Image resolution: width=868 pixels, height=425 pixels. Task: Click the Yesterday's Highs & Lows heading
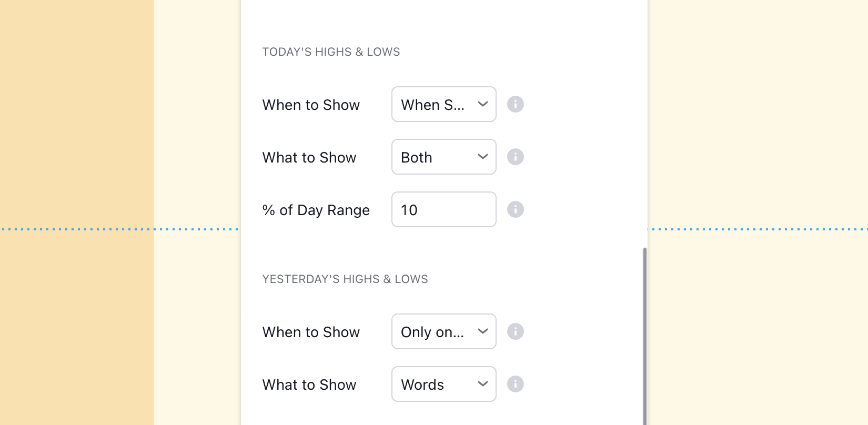click(345, 279)
